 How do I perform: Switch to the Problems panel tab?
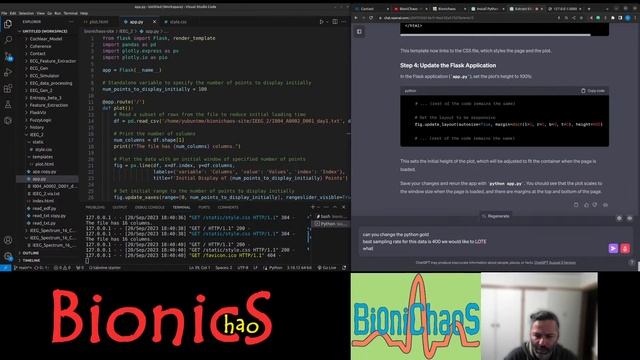coord(95,207)
